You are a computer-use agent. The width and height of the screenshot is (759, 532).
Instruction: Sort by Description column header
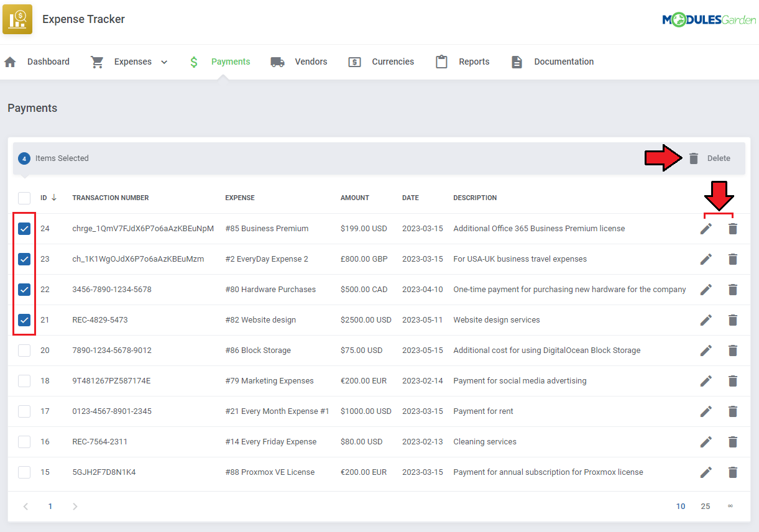475,198
